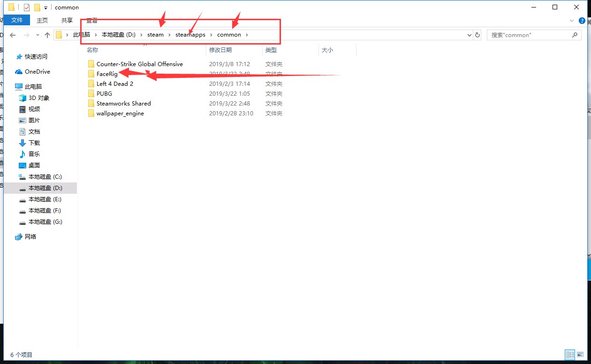The image size is (591, 364).
Task: Refresh the folder with the refresh icon
Action: click(477, 35)
